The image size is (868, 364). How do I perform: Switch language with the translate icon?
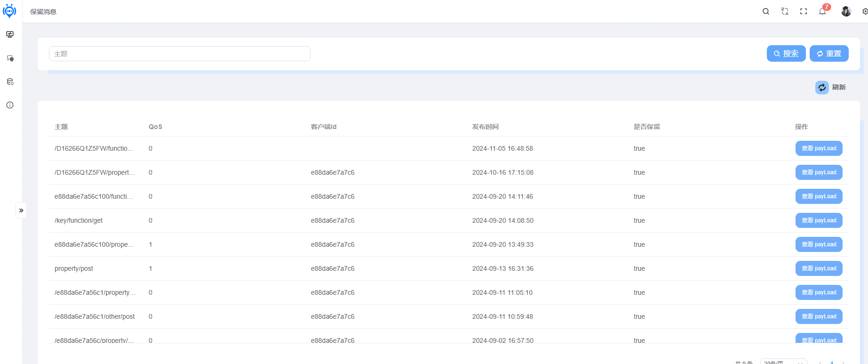coord(785,11)
